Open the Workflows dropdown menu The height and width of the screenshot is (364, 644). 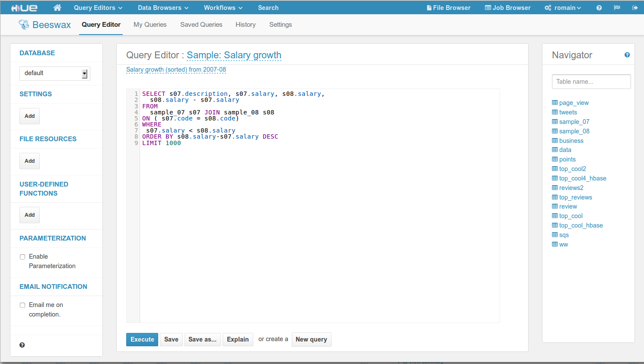click(x=223, y=8)
